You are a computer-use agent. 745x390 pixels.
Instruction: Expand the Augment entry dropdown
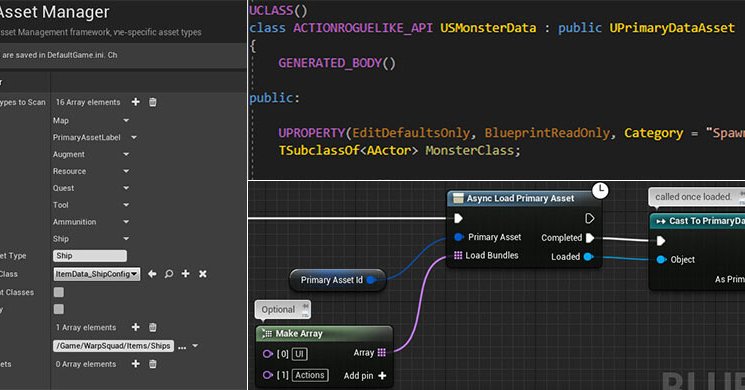[126, 154]
